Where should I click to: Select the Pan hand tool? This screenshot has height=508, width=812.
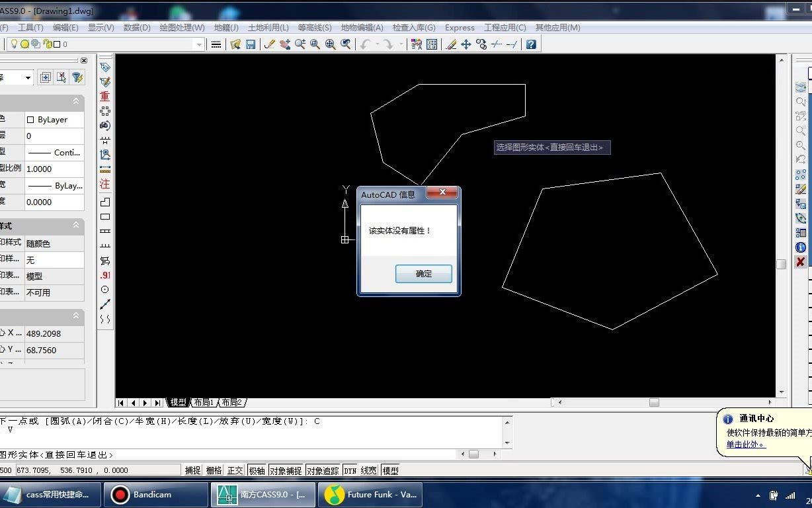click(285, 44)
